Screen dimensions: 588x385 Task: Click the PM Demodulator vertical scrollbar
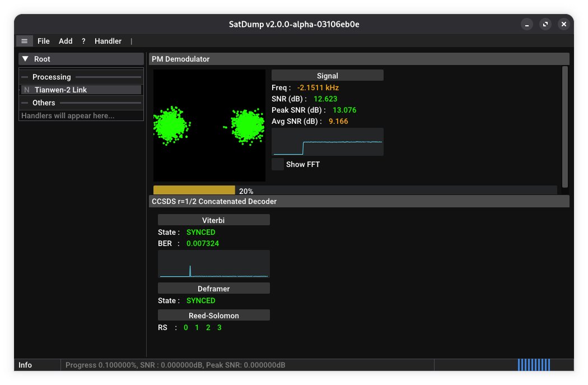coord(564,127)
